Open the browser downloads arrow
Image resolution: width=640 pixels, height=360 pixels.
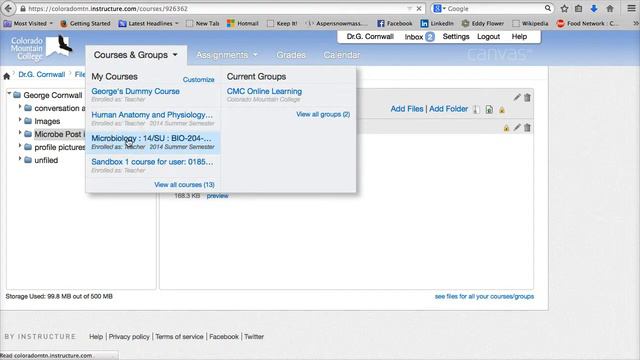point(594,9)
